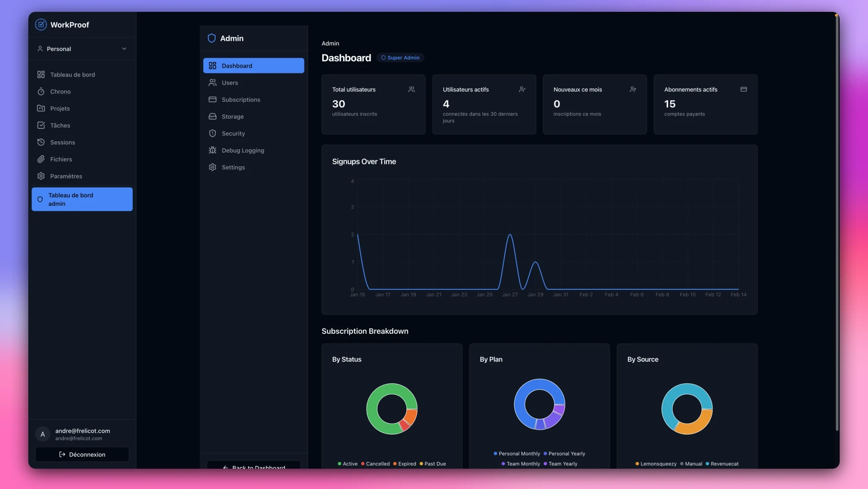Click the person icon beside Personal
The height and width of the screenshot is (489, 868).
coord(40,49)
